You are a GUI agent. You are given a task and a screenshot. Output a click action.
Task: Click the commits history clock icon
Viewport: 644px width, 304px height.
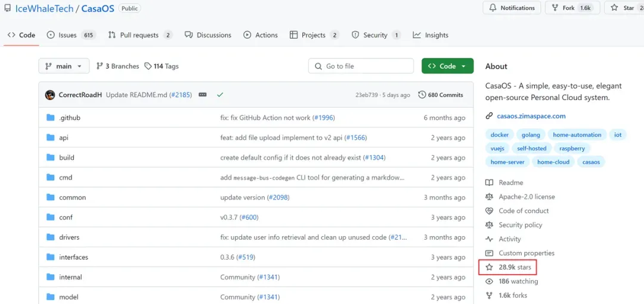422,95
